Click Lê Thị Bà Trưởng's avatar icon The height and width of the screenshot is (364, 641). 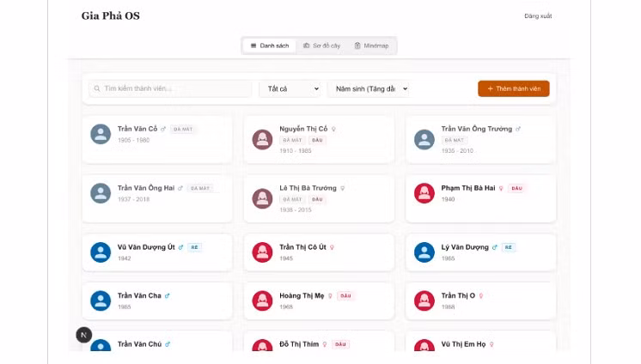point(262,198)
